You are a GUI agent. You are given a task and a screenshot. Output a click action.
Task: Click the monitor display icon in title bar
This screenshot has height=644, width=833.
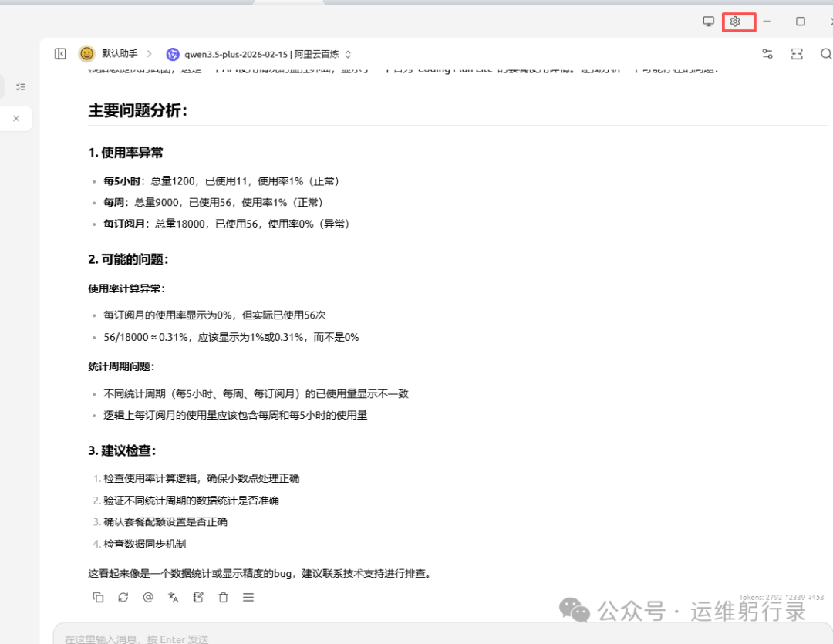coord(708,22)
